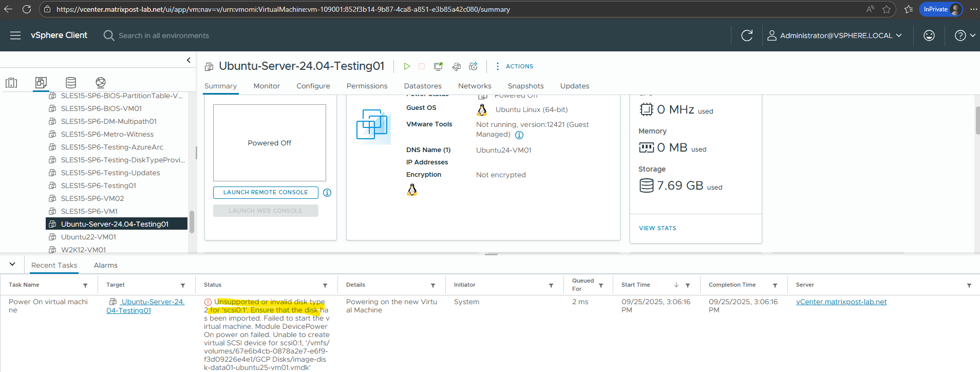Open the Permissions tab

coord(367,86)
